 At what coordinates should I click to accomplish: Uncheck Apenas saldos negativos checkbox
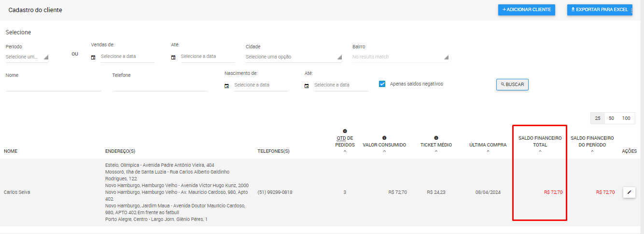(x=382, y=84)
